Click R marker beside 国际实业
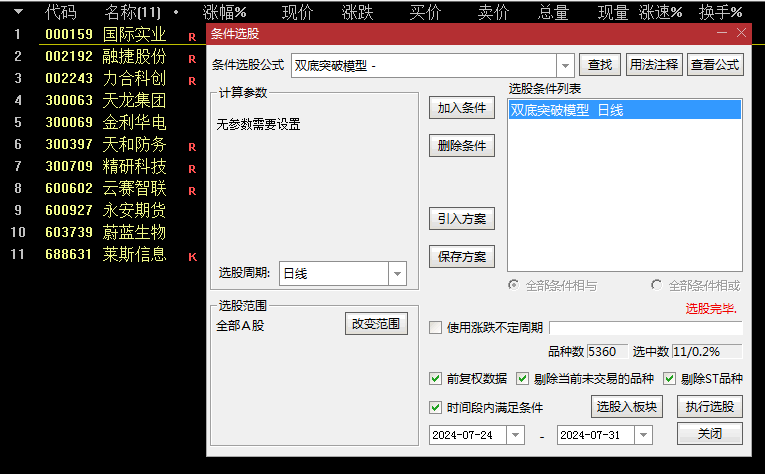This screenshot has width=765, height=474. pyautogui.click(x=192, y=37)
